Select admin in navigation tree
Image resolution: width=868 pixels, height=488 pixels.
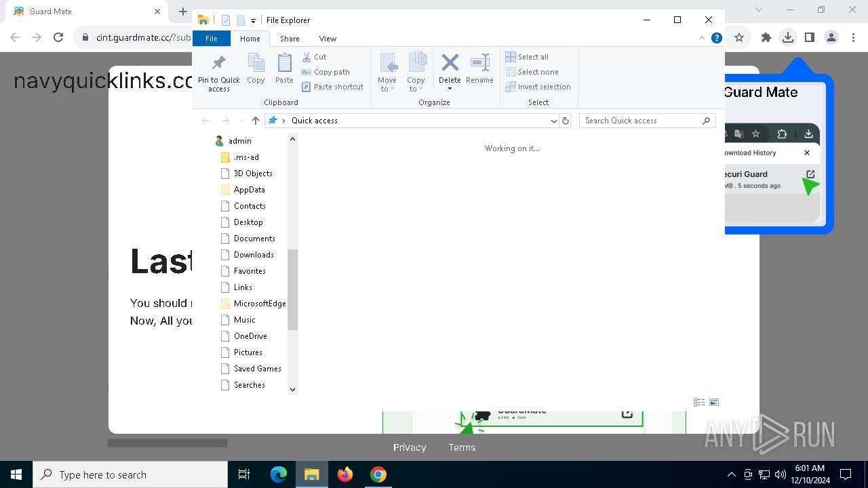point(240,141)
